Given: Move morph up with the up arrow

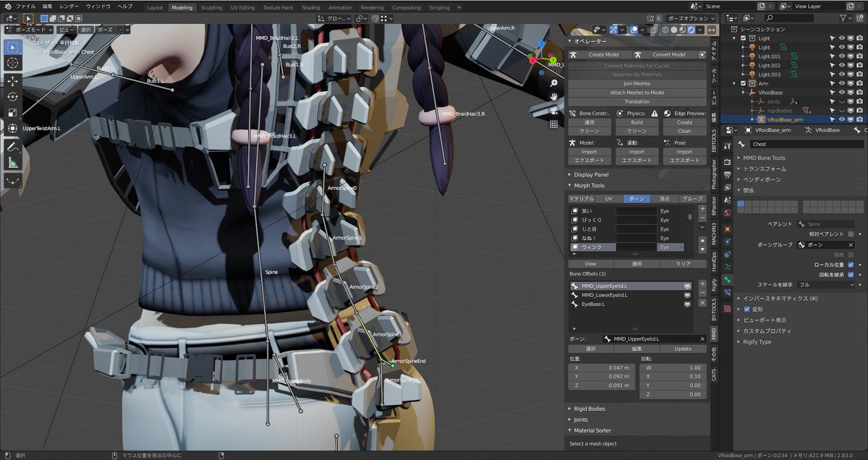Looking at the screenshot, I should coord(702,239).
